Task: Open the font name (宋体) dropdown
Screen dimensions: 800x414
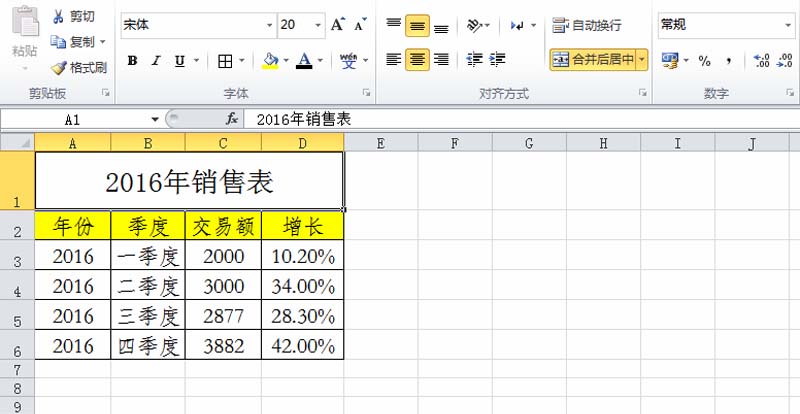Action: (x=269, y=25)
